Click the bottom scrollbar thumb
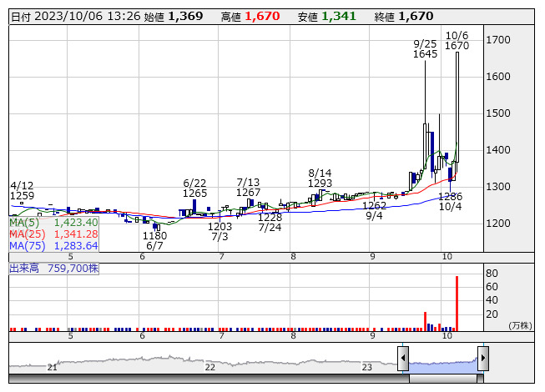This screenshot has height=392, width=545. pos(442,379)
